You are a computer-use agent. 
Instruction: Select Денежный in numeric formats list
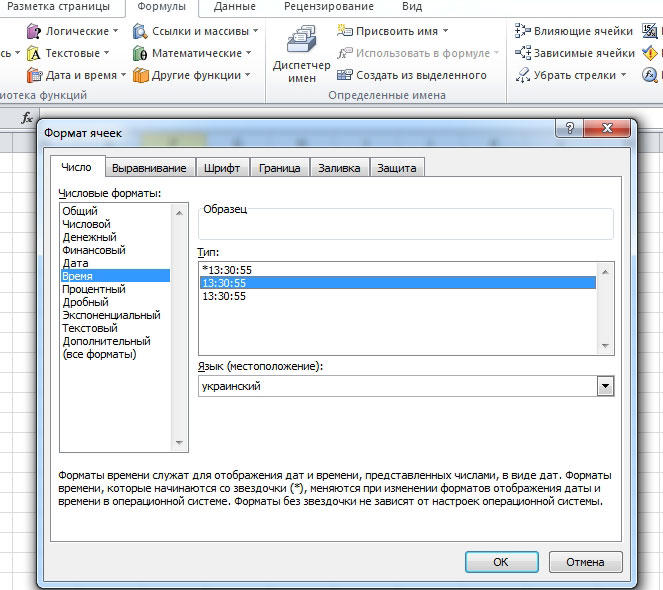(89, 237)
